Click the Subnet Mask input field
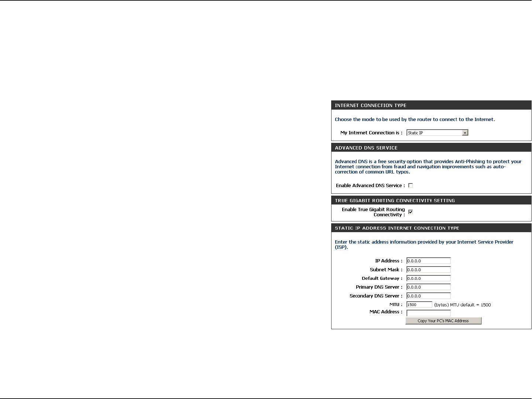 428,270
